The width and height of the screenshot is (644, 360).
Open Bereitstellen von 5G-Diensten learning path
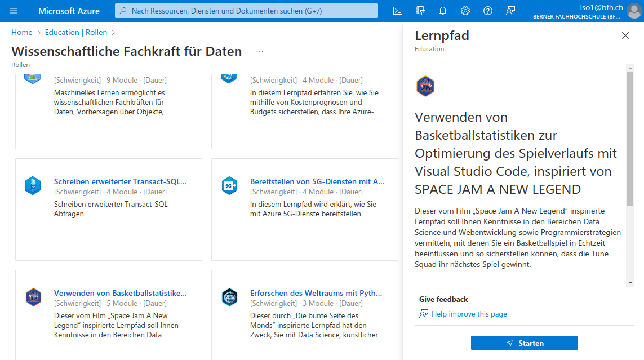[x=317, y=181]
